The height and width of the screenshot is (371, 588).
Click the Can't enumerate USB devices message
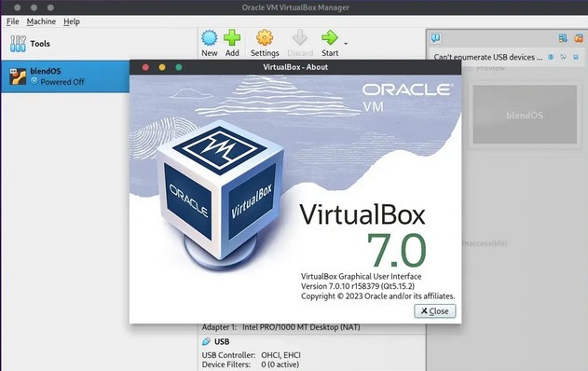(x=488, y=57)
